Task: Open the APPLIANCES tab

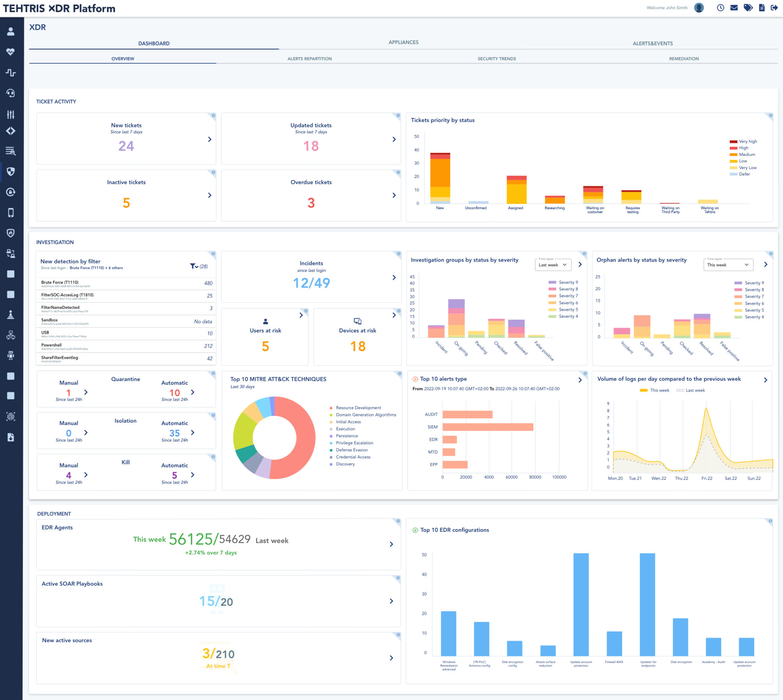Action: (x=403, y=42)
